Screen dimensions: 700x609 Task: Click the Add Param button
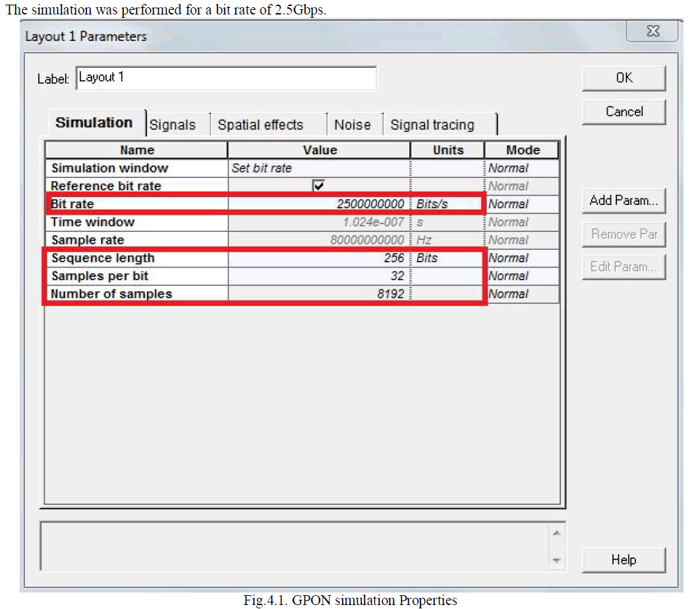pos(624,200)
